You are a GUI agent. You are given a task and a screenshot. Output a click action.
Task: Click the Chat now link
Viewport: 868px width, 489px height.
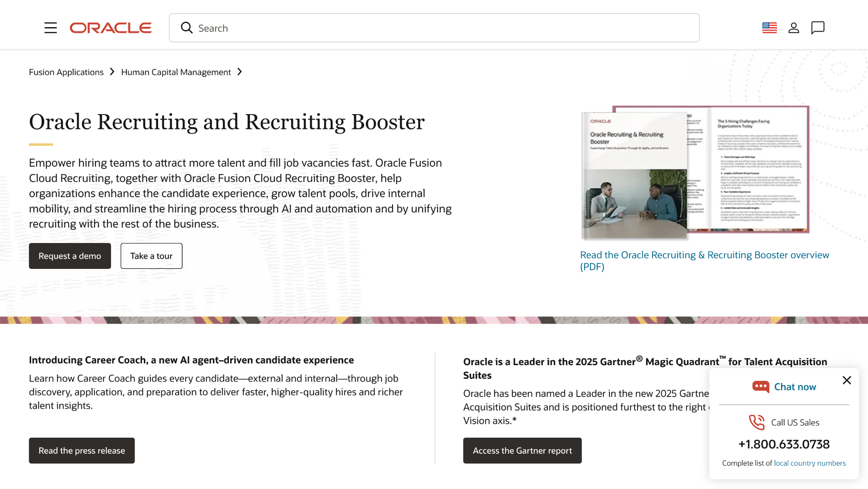tap(795, 387)
